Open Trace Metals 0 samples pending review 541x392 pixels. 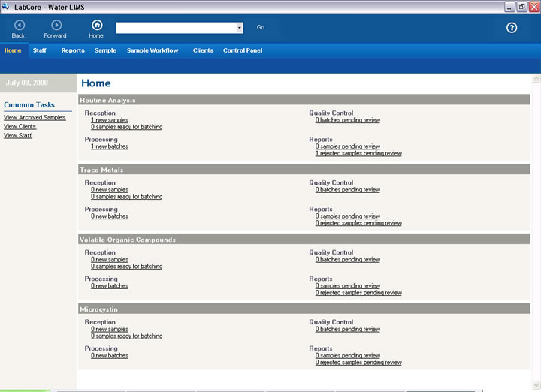click(x=347, y=216)
